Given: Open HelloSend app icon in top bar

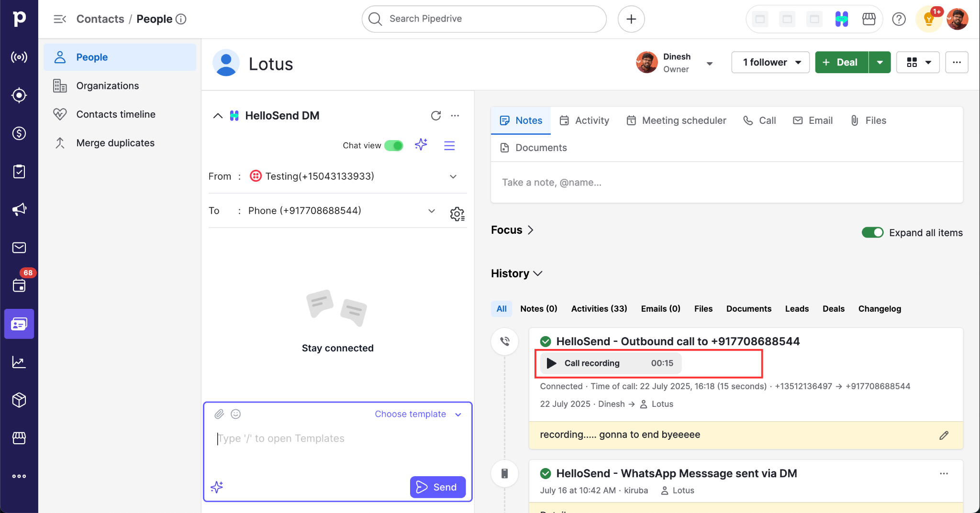Looking at the screenshot, I should [842, 19].
